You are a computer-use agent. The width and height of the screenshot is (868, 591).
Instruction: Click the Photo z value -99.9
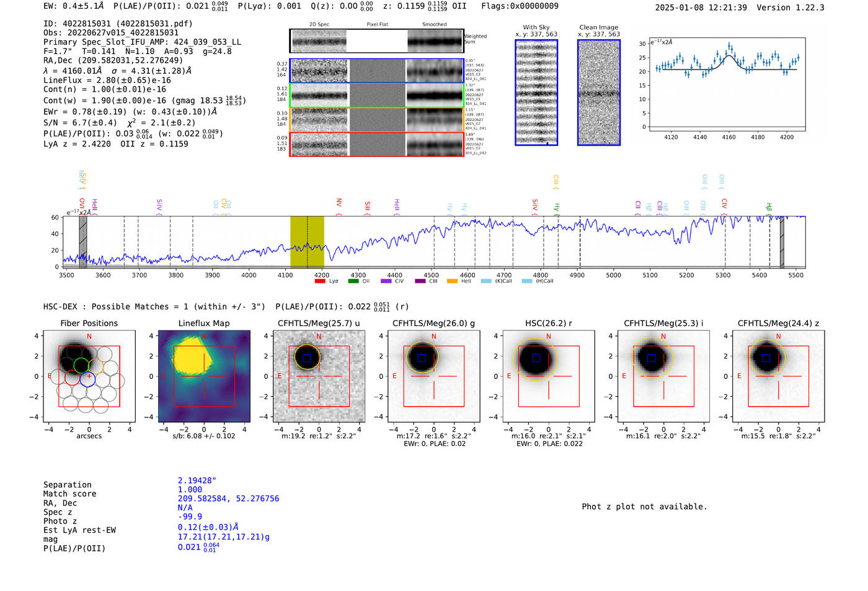[190, 517]
